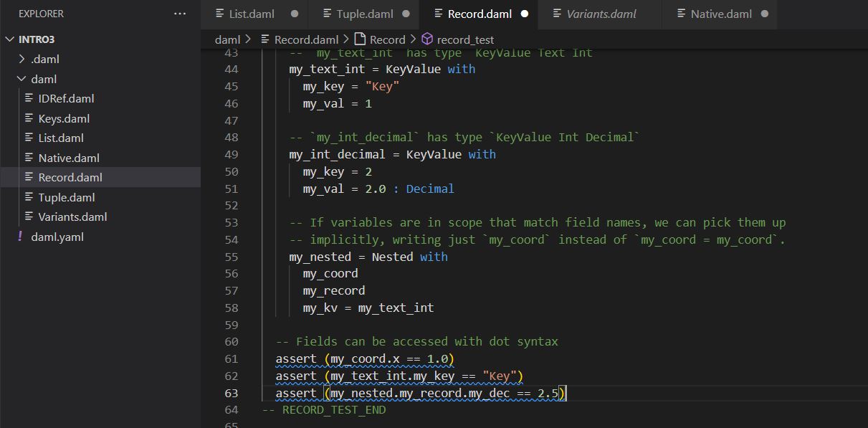Click unsaved dot on List.daml tab
Screen dimensions: 868x428
click(x=295, y=14)
